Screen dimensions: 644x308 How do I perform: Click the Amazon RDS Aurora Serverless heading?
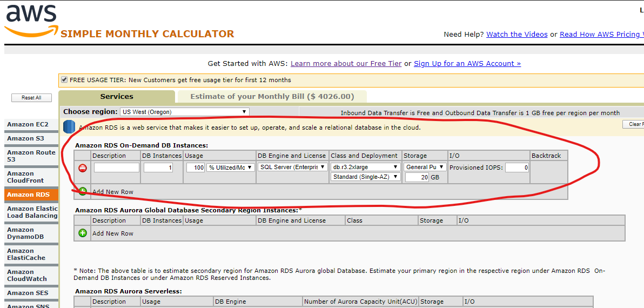129,291
